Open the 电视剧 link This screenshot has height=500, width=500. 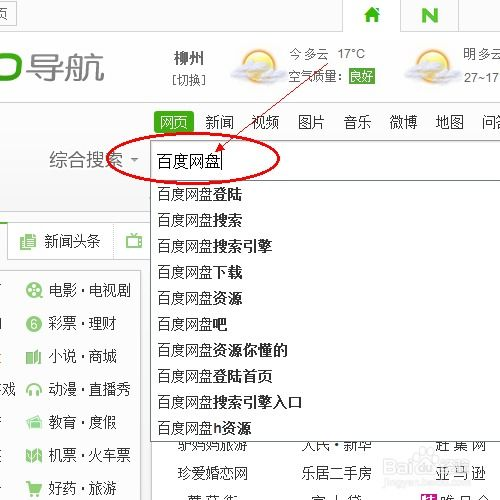110,290
